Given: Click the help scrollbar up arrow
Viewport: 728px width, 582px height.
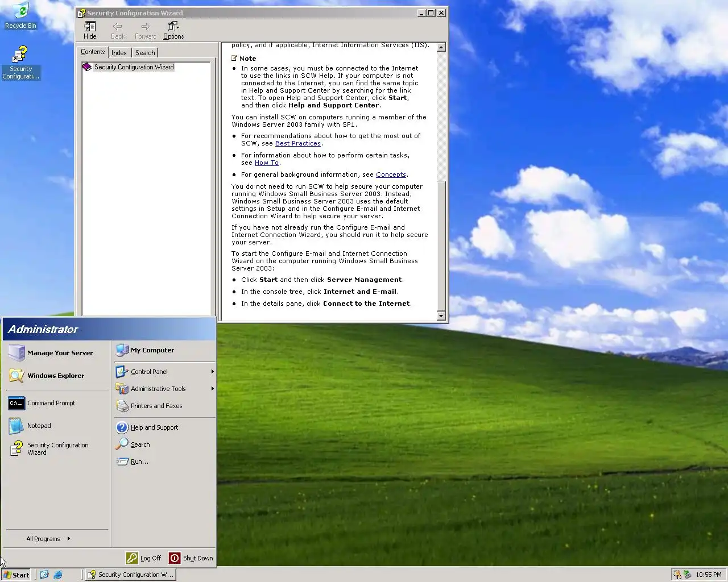Looking at the screenshot, I should click(x=441, y=47).
